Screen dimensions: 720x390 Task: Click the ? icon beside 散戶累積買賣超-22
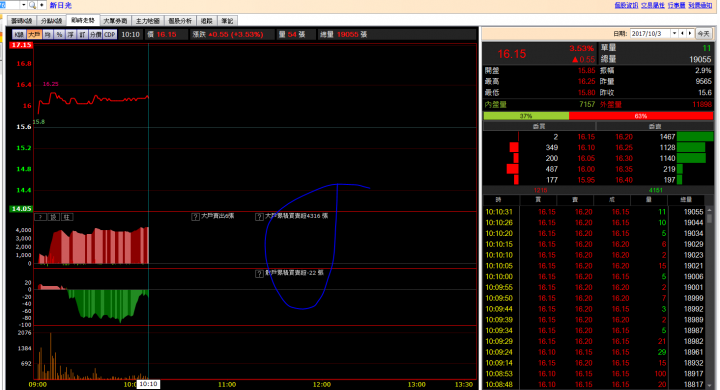pos(259,274)
